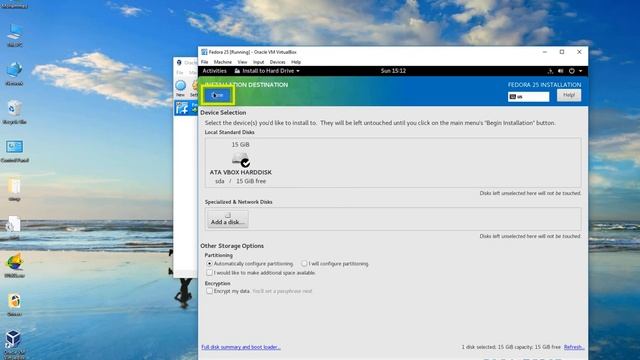640x360 pixels.
Task: Open the yellow-white app icon below the colorful globe
Action: coord(15,304)
